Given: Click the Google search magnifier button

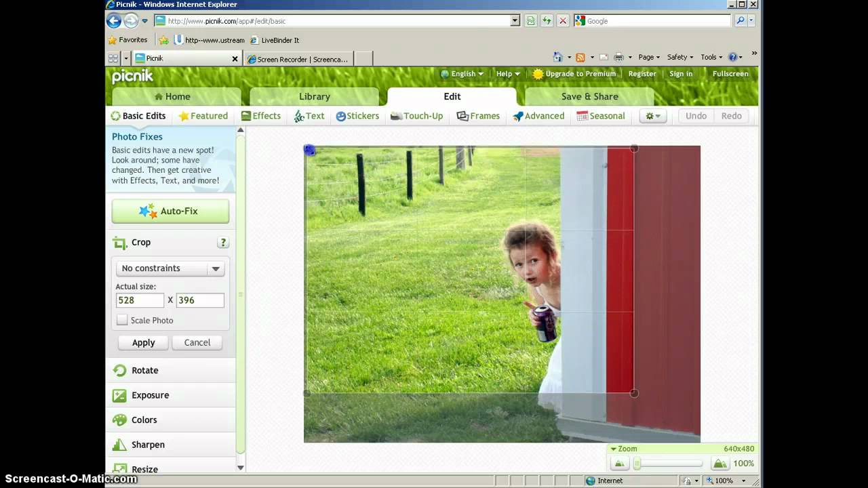Looking at the screenshot, I should [740, 21].
